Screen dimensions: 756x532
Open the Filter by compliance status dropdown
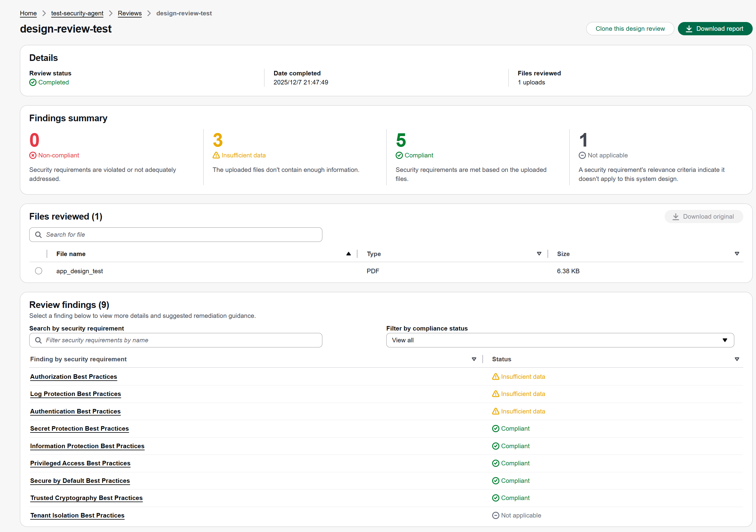[560, 340]
